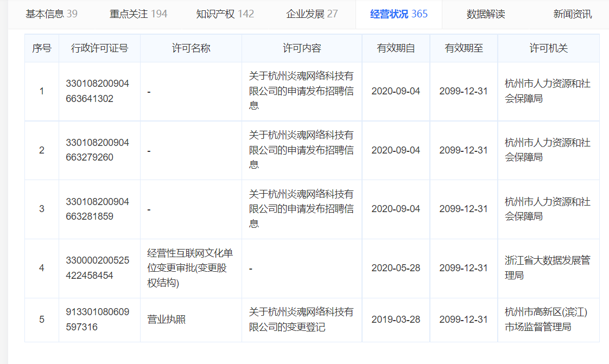Click row 3 start date 2020-09-04
This screenshot has height=364, width=609.
tap(396, 209)
